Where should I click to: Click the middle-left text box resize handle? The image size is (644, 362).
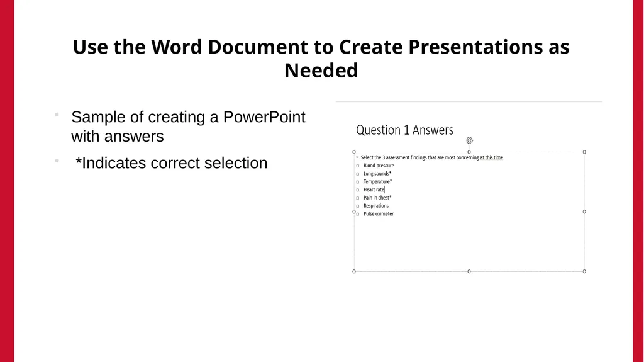354,212
